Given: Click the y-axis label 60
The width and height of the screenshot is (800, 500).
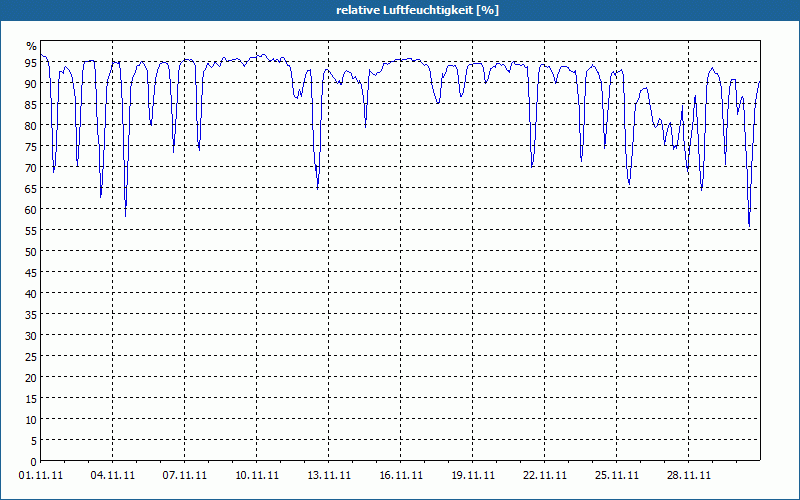Looking at the screenshot, I should point(31,209).
